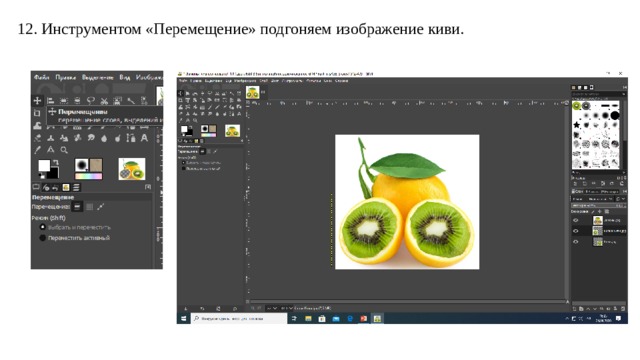Pick the Blur droplet tool in enlarged toolbox
Image resolution: width=640 pixels, height=360 pixels.
point(104,138)
